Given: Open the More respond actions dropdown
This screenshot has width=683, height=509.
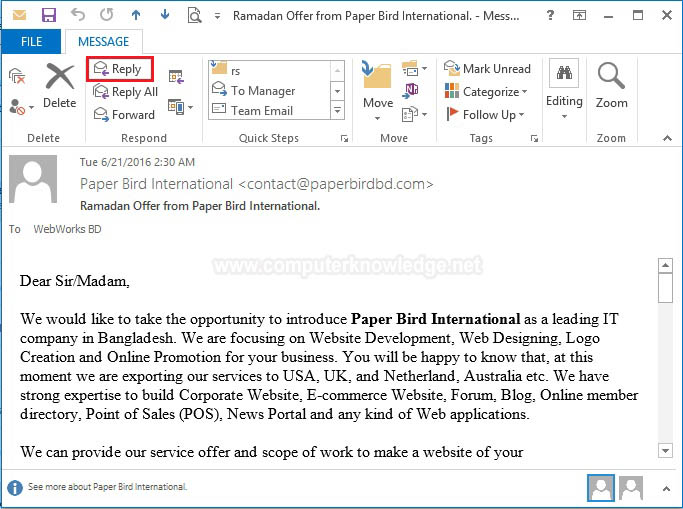Looking at the screenshot, I should coord(180,107).
